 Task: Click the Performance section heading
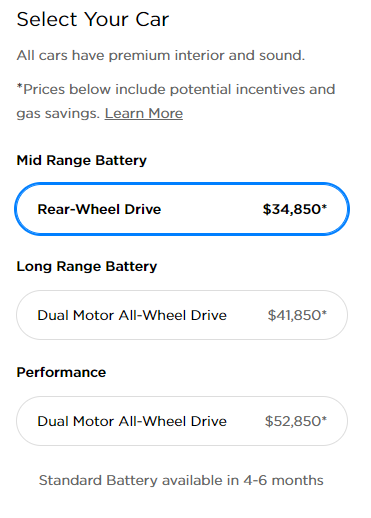tap(61, 372)
